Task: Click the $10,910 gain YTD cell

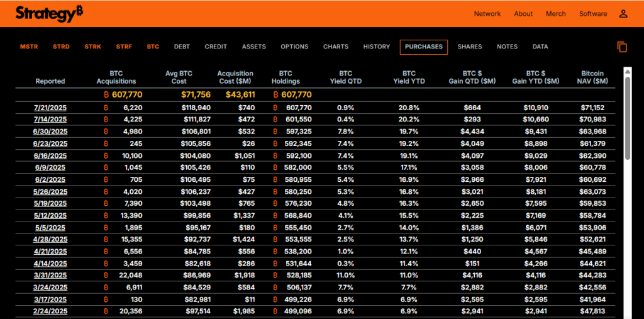Action: click(536, 108)
